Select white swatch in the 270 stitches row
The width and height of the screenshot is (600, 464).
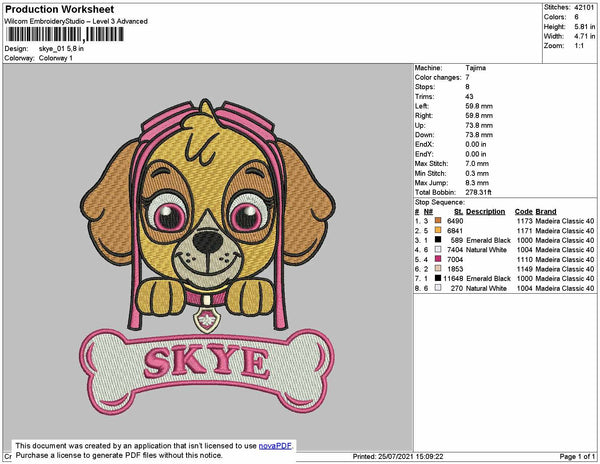tap(438, 288)
